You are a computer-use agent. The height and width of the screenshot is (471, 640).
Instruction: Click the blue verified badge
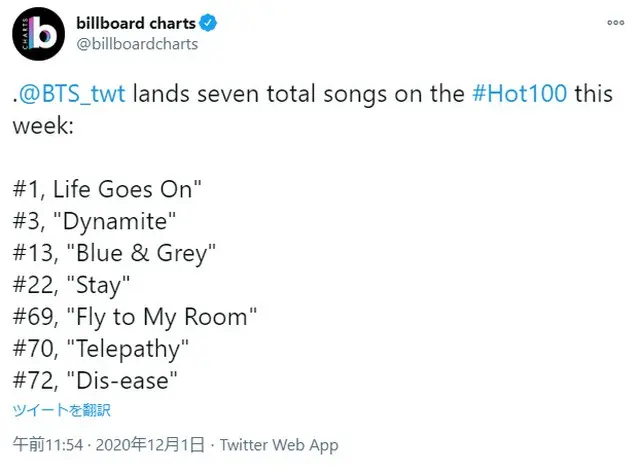(208, 22)
